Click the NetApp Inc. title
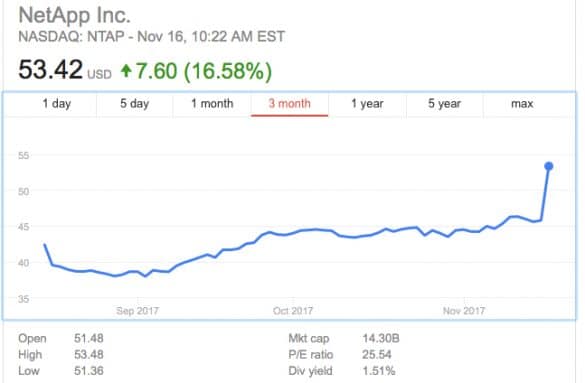 coord(75,15)
